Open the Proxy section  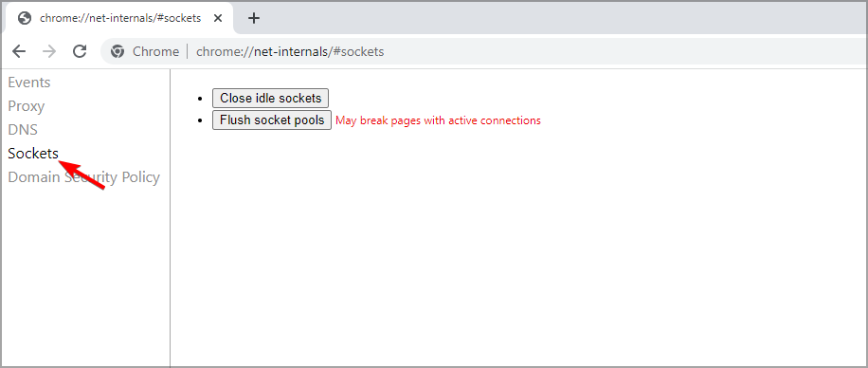point(26,106)
